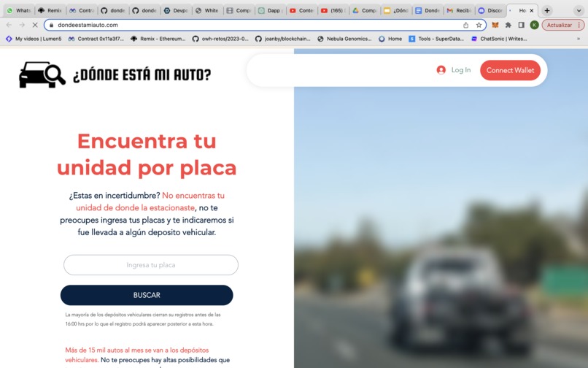Viewport: 588px width, 368px height.
Task: Focus the 'Ingresa tu placa' field
Action: click(x=151, y=265)
